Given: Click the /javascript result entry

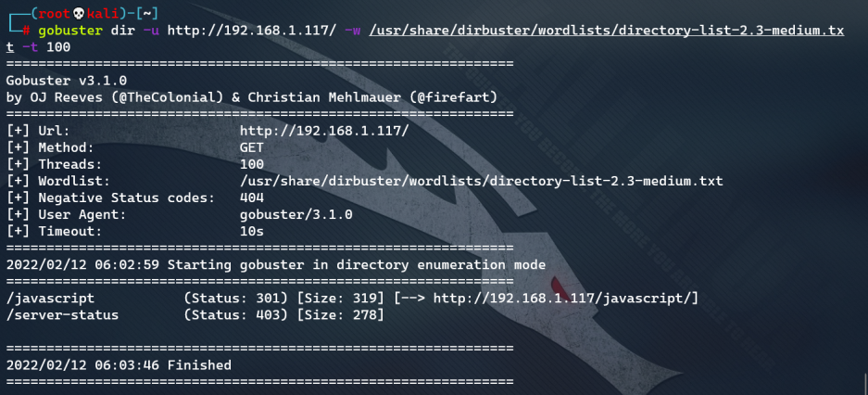Looking at the screenshot, I should tap(50, 299).
